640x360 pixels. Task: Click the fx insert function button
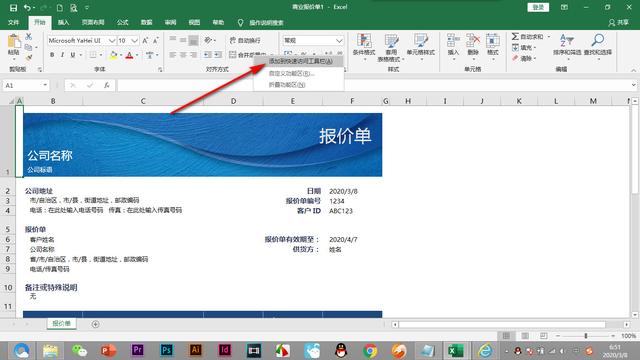(x=107, y=85)
